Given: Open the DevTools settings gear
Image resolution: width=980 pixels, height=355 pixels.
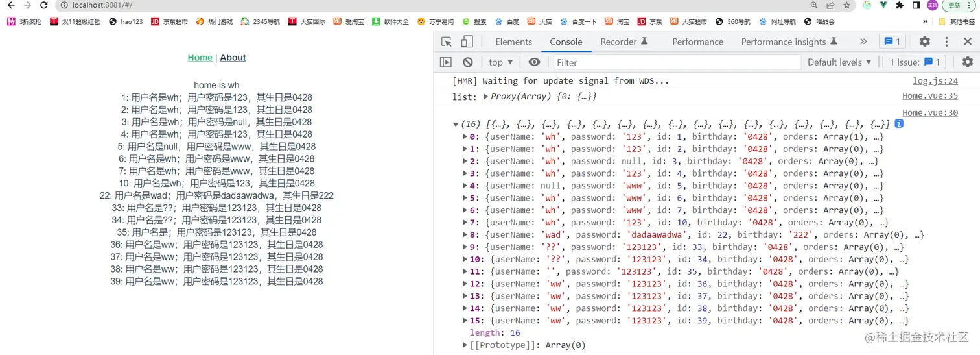Looking at the screenshot, I should click(x=925, y=42).
